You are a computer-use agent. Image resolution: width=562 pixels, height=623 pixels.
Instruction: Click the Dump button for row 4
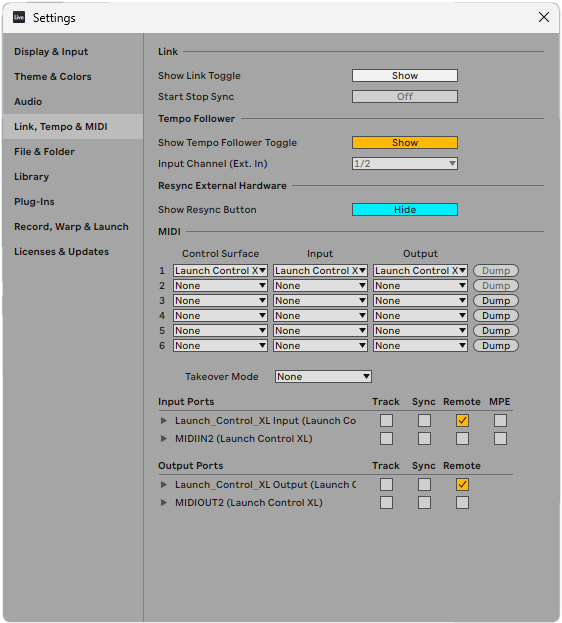[x=496, y=316]
